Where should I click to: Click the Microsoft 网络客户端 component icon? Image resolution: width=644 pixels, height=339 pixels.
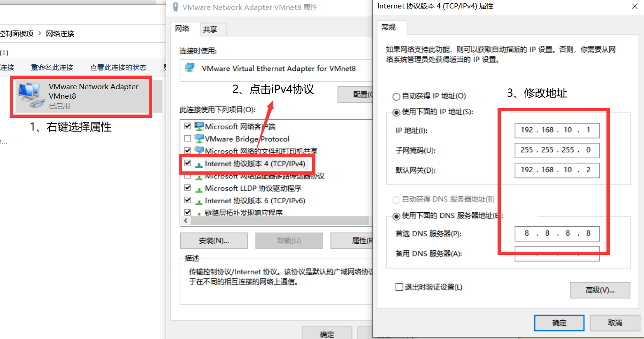pyautogui.click(x=199, y=126)
